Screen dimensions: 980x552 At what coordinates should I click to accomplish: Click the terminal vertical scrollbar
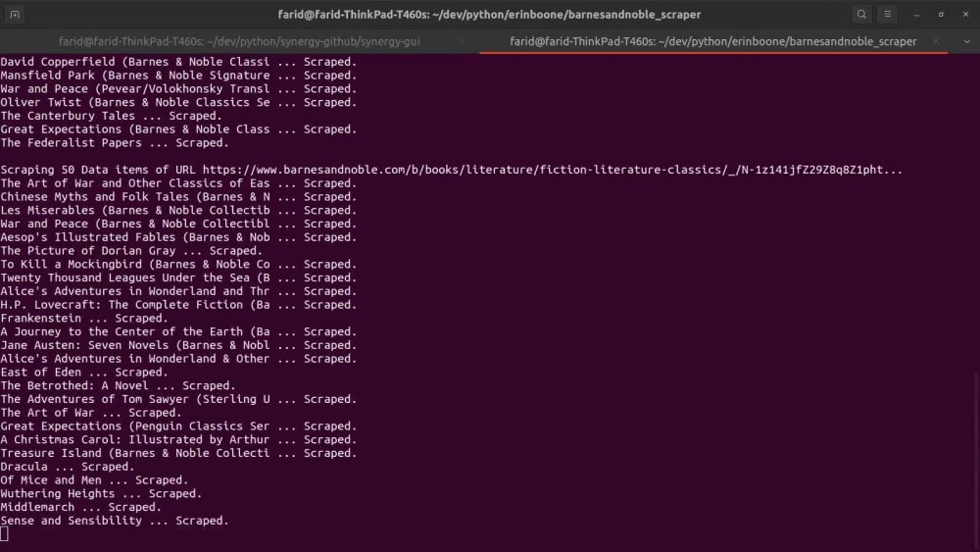click(976, 462)
